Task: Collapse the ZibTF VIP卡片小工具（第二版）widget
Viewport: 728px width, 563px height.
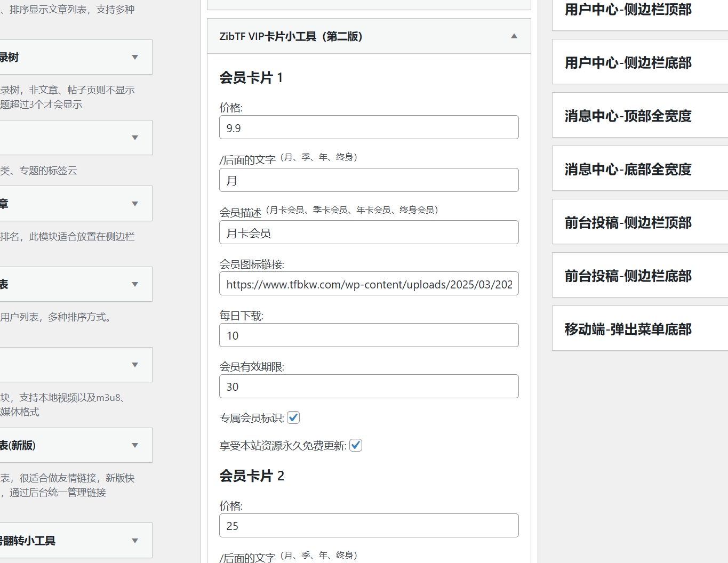Action: (x=514, y=36)
